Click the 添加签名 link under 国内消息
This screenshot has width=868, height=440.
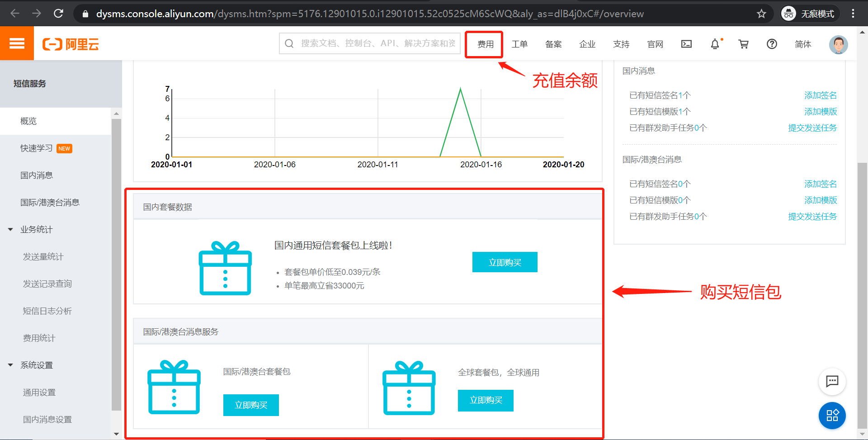pyautogui.click(x=820, y=95)
